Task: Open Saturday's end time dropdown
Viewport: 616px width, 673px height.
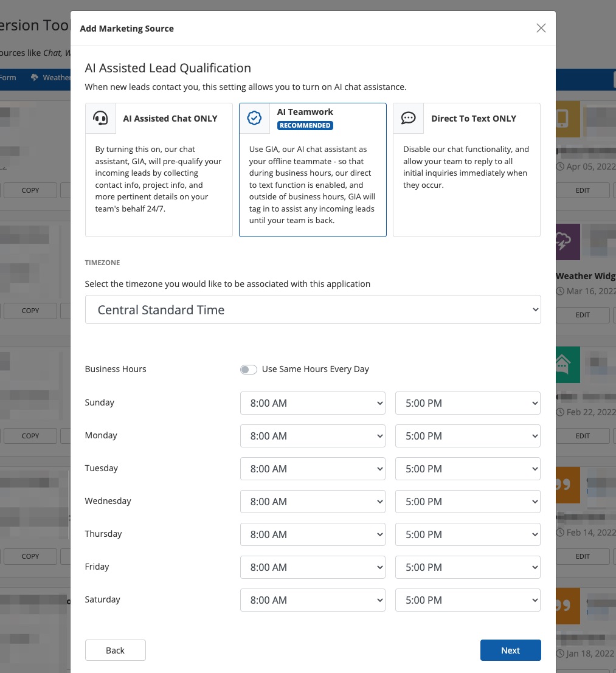Action: click(467, 600)
